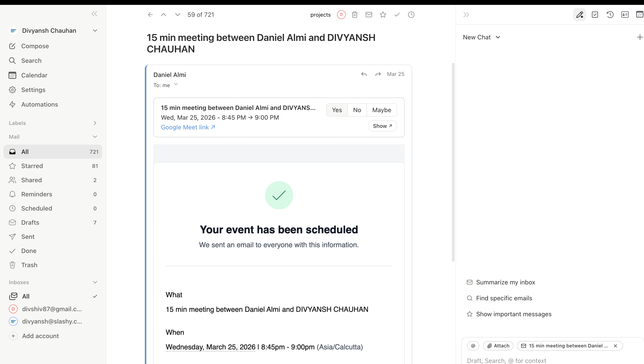Select No for the event RSVP
The width and height of the screenshot is (644, 364).
pos(357,110)
